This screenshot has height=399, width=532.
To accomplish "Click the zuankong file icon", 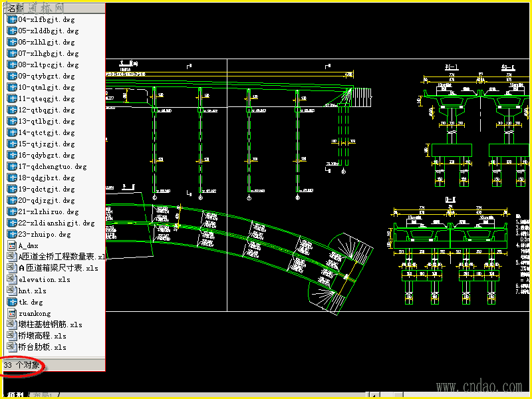I will (12, 313).
